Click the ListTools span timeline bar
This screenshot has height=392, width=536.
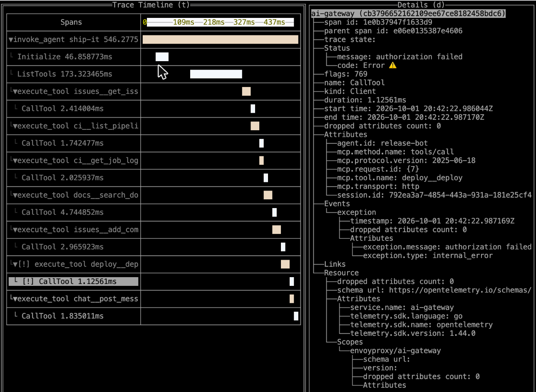(216, 74)
